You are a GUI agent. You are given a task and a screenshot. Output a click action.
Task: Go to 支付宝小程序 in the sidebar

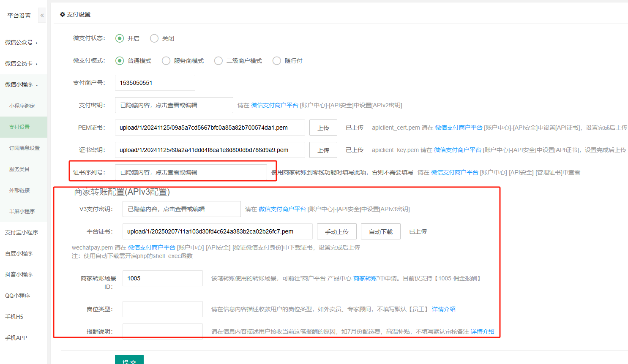(22, 232)
